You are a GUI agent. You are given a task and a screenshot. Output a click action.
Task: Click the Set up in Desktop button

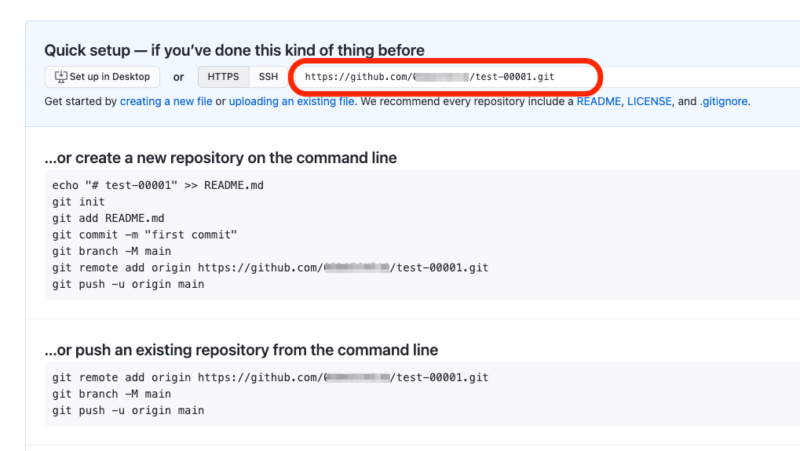coord(102,77)
